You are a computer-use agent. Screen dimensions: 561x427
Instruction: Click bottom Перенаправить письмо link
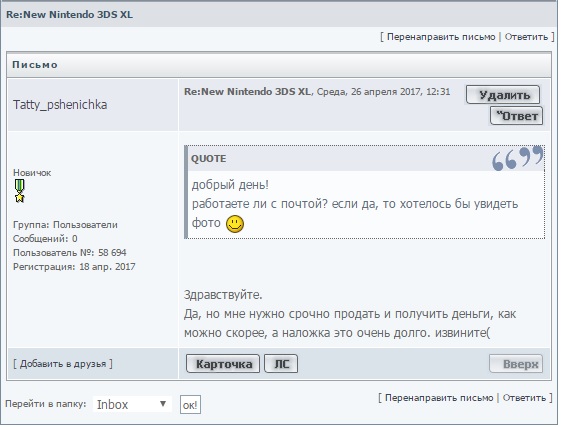pos(439,398)
